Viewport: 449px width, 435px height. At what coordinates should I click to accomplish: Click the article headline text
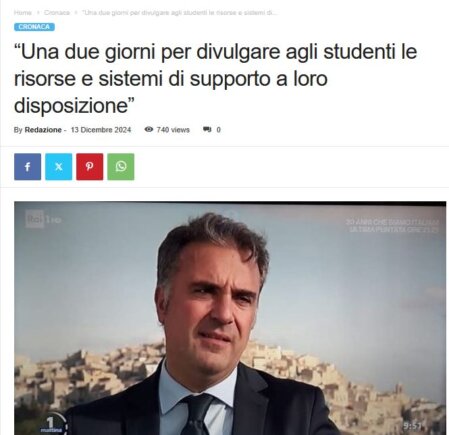[215, 79]
